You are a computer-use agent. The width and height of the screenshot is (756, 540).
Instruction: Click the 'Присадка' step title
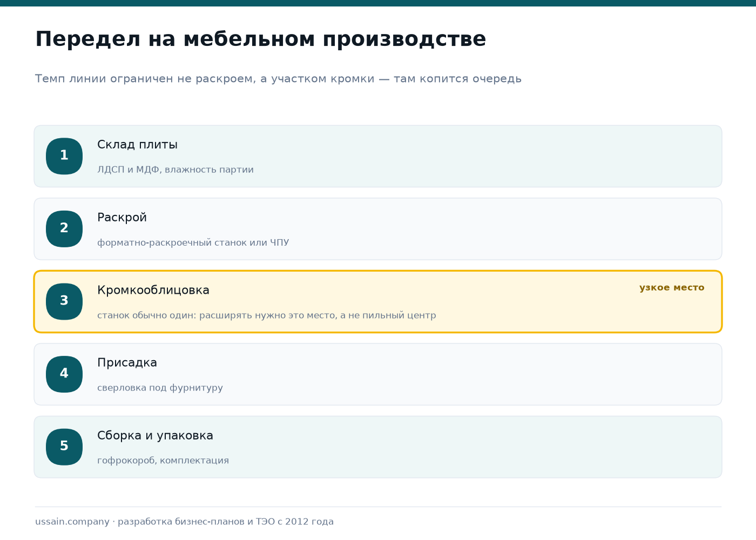(x=127, y=363)
